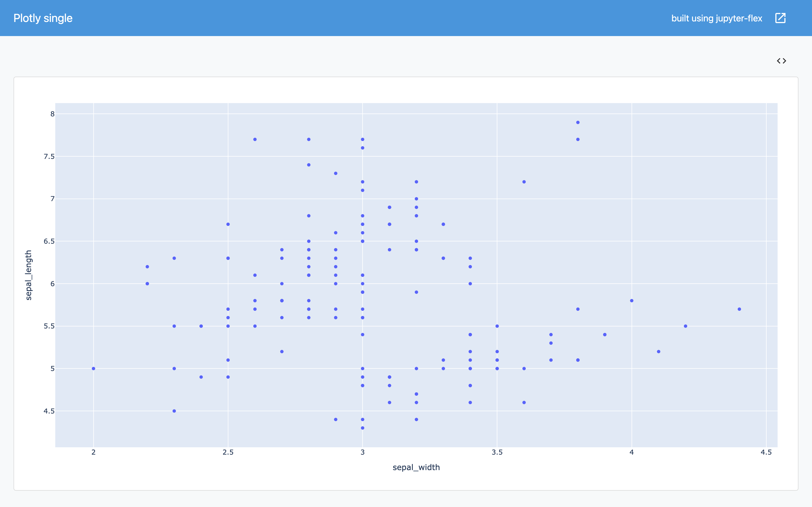
Task: Open the 'built using jupyter-flex' link
Action: (x=716, y=18)
